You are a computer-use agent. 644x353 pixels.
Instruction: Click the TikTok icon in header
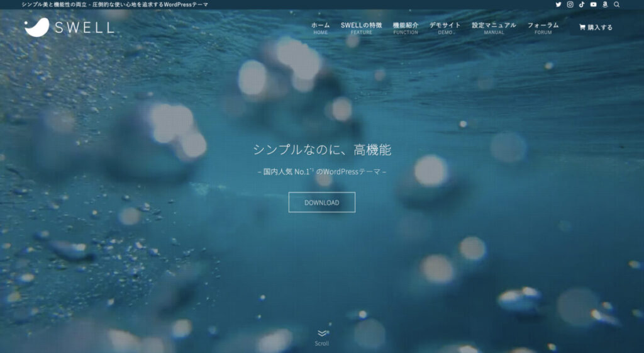coord(582,4)
